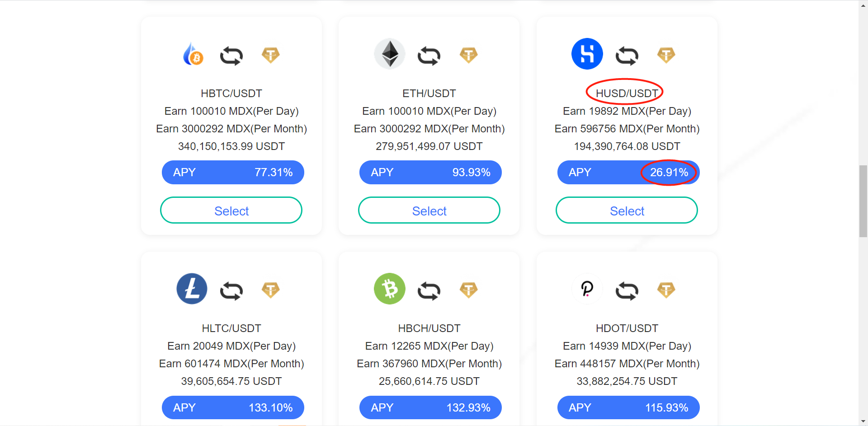Viewport: 868px width, 426px height.
Task: Select the ETH/USDT pool
Action: pyautogui.click(x=429, y=211)
